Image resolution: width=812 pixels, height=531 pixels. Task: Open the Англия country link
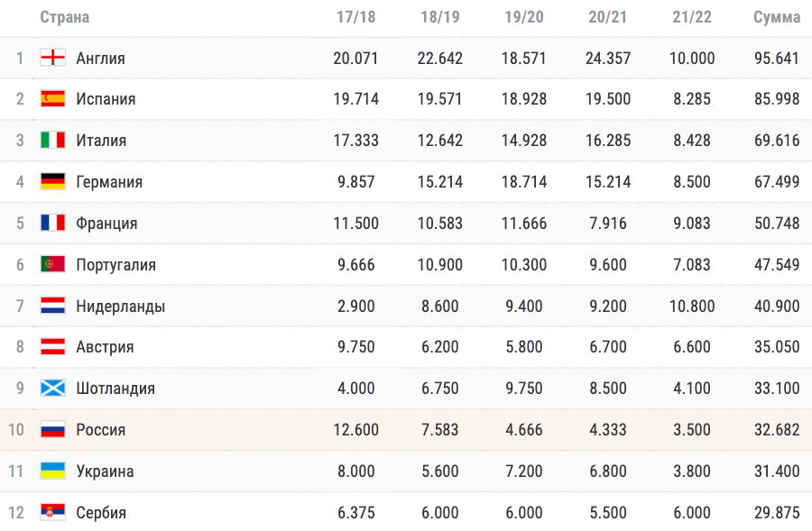[x=100, y=58]
